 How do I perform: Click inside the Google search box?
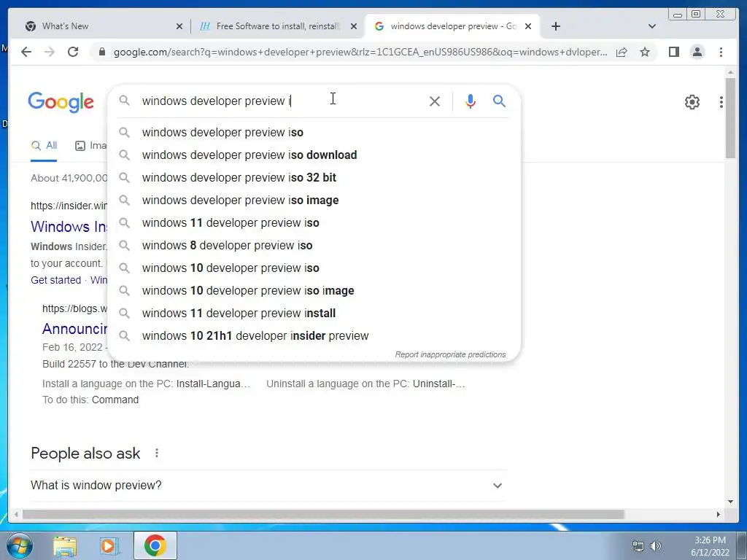281,101
